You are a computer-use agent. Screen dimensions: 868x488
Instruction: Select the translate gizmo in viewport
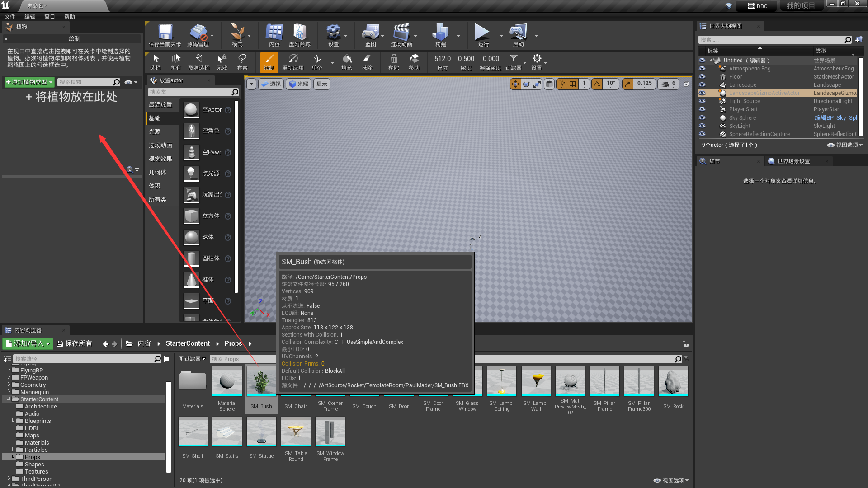515,84
